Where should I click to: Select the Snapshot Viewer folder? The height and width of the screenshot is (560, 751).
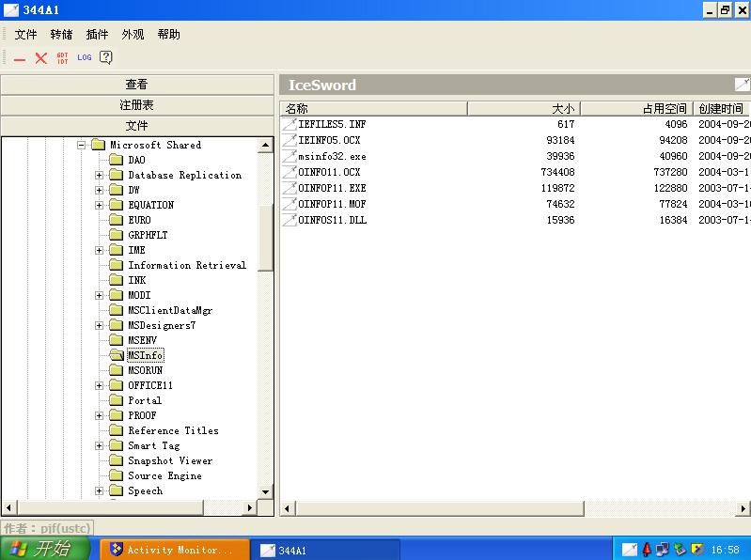(x=170, y=460)
